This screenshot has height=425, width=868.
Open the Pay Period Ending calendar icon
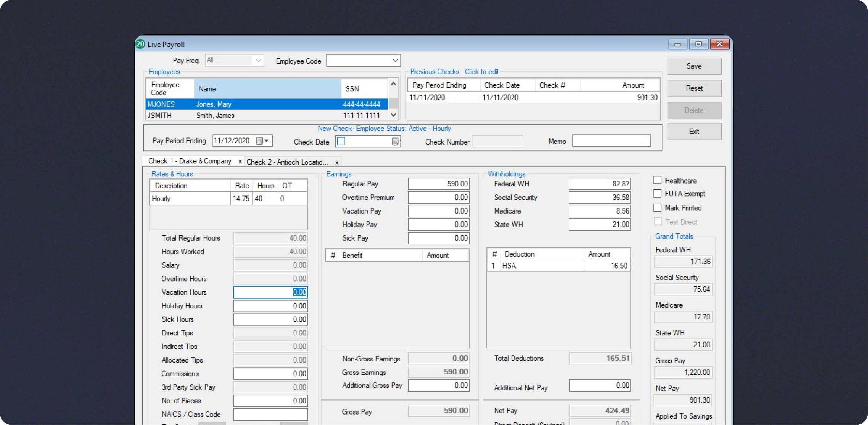pyautogui.click(x=260, y=141)
